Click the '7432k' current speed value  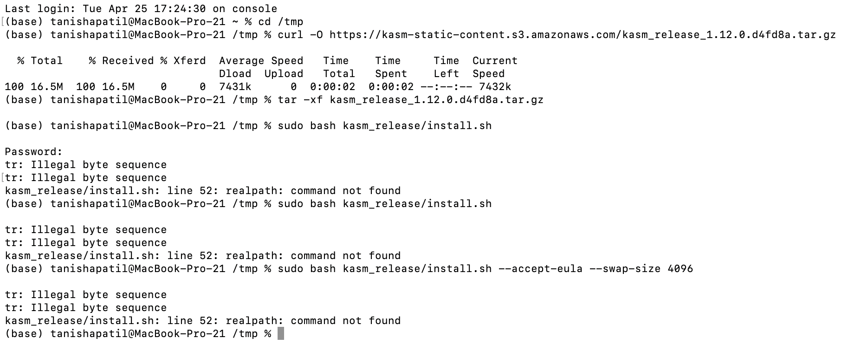495,87
